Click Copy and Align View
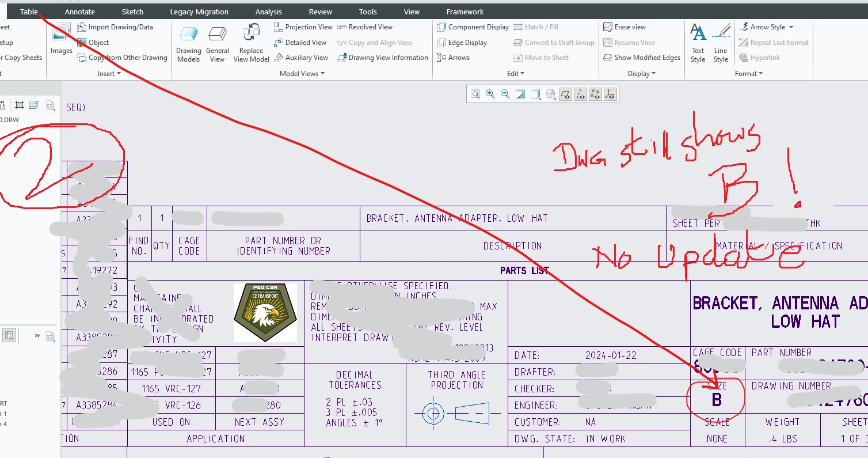 tap(375, 43)
